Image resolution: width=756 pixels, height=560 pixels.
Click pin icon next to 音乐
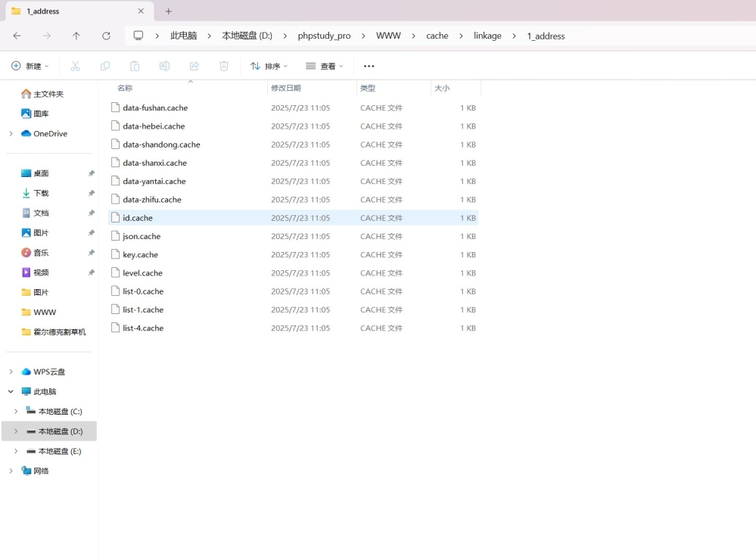(91, 253)
